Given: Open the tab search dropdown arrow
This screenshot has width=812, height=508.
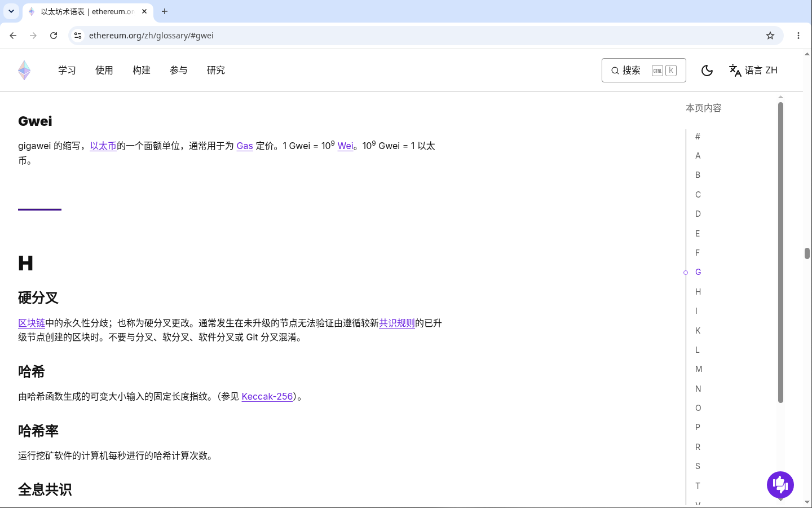Looking at the screenshot, I should [x=11, y=11].
